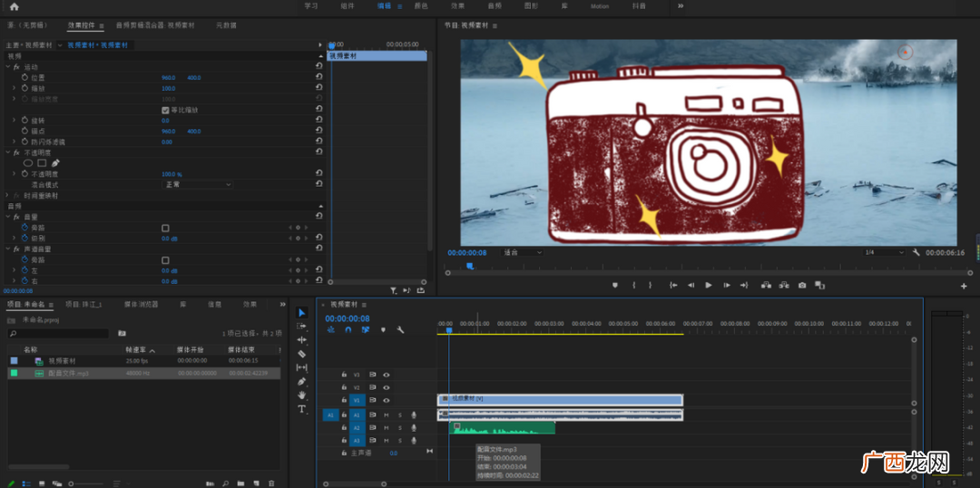
Task: Choose free draw bezier mask pen
Action: (55, 163)
